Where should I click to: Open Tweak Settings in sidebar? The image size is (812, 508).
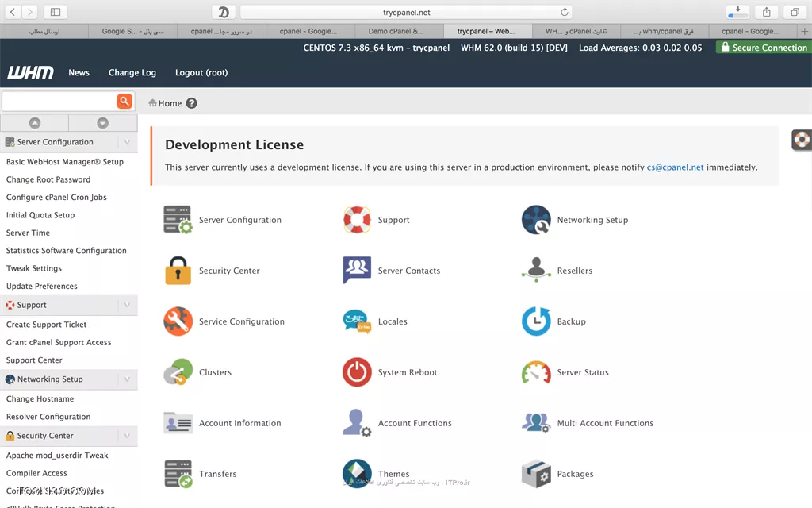coord(33,268)
